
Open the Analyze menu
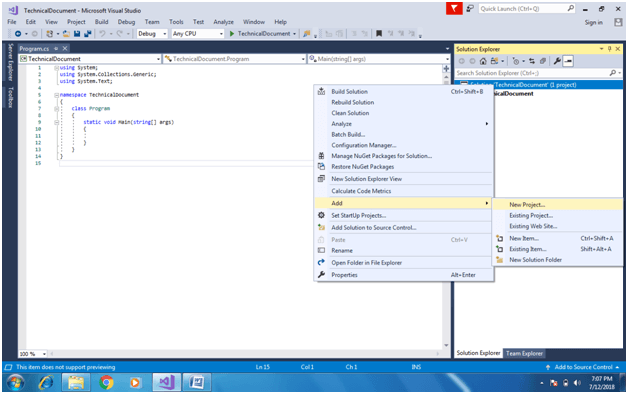click(x=223, y=22)
